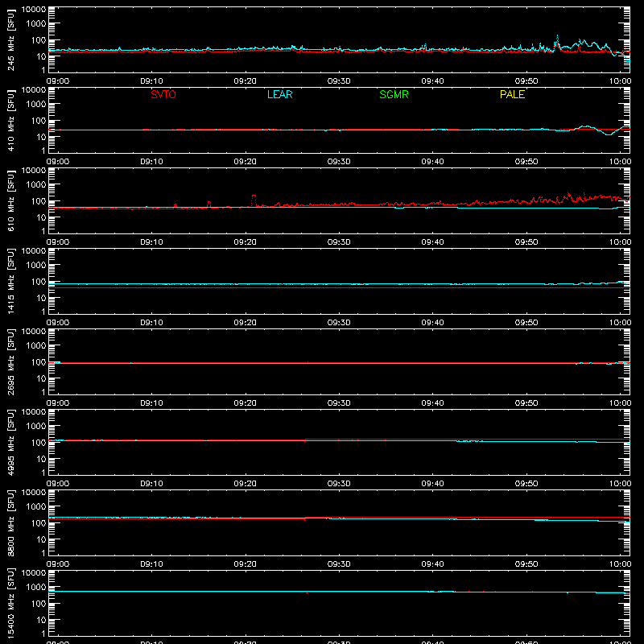Select the 15400 MHz [SFU] axis label
This screenshot has width=644, height=644.
[x=10, y=603]
